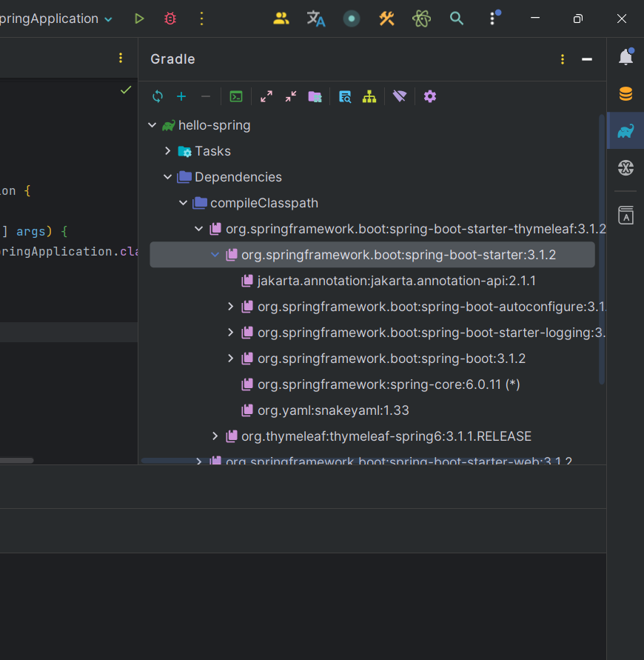Start debugging with the red bug icon

pyautogui.click(x=170, y=19)
